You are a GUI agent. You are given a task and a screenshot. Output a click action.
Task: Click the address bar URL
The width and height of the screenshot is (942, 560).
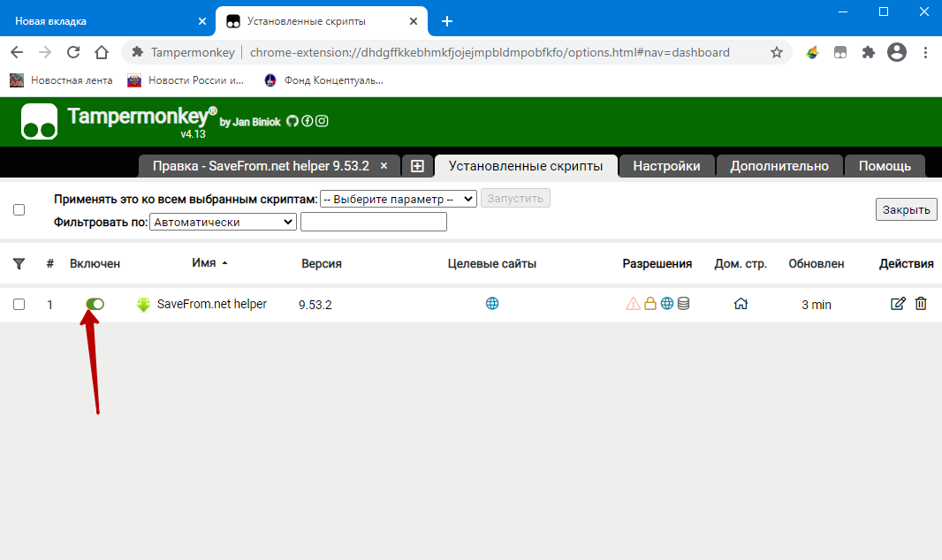point(490,52)
